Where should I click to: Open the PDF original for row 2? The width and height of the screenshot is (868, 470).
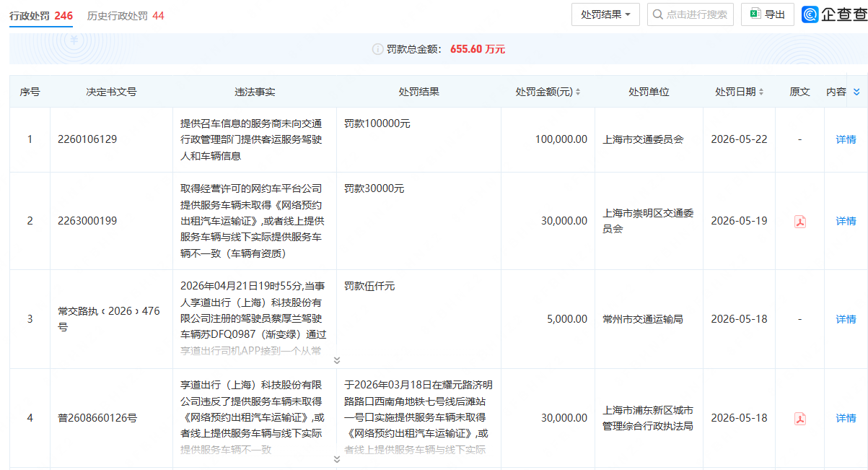tap(799, 221)
